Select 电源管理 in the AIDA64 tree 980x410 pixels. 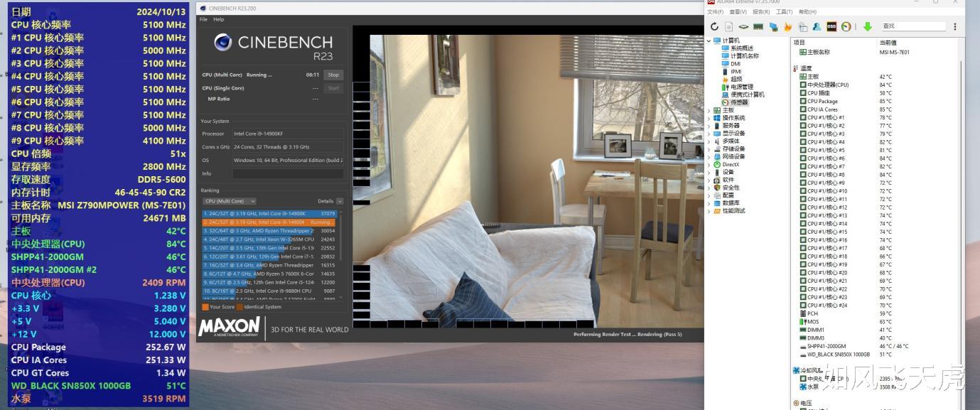tap(742, 87)
